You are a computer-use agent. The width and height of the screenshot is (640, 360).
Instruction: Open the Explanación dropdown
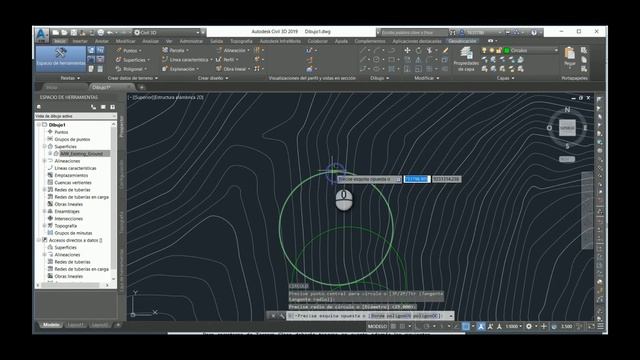tap(181, 69)
